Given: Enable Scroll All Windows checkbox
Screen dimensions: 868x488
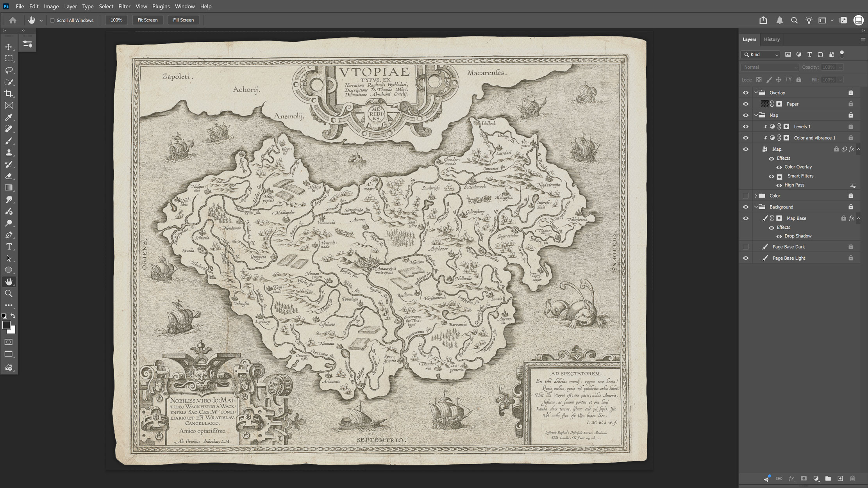Looking at the screenshot, I should click(x=52, y=20).
